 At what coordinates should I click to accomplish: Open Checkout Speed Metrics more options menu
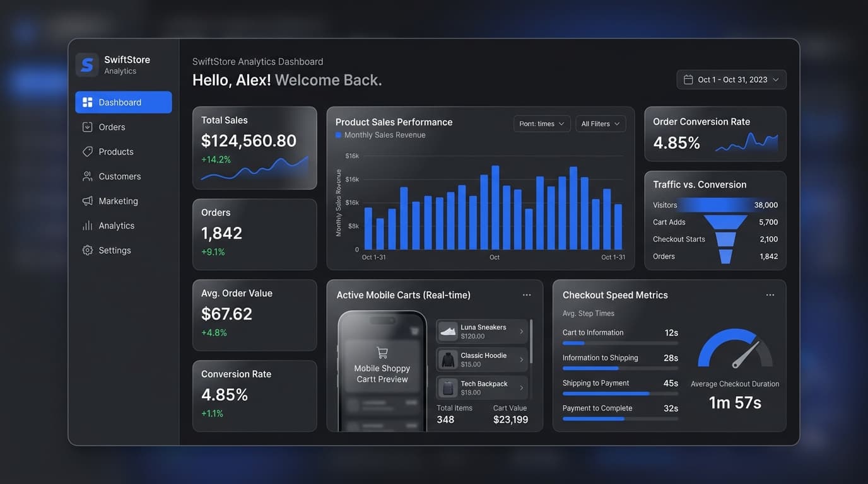tap(770, 295)
